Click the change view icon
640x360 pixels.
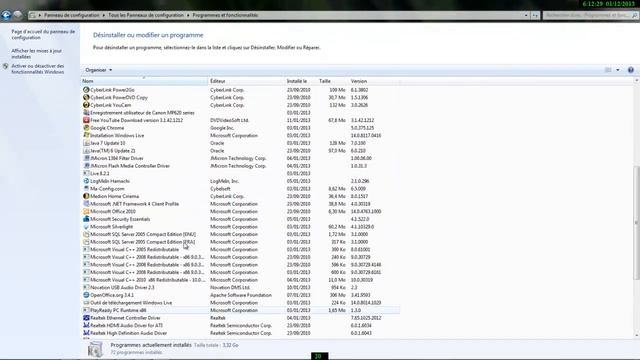[x=608, y=70]
